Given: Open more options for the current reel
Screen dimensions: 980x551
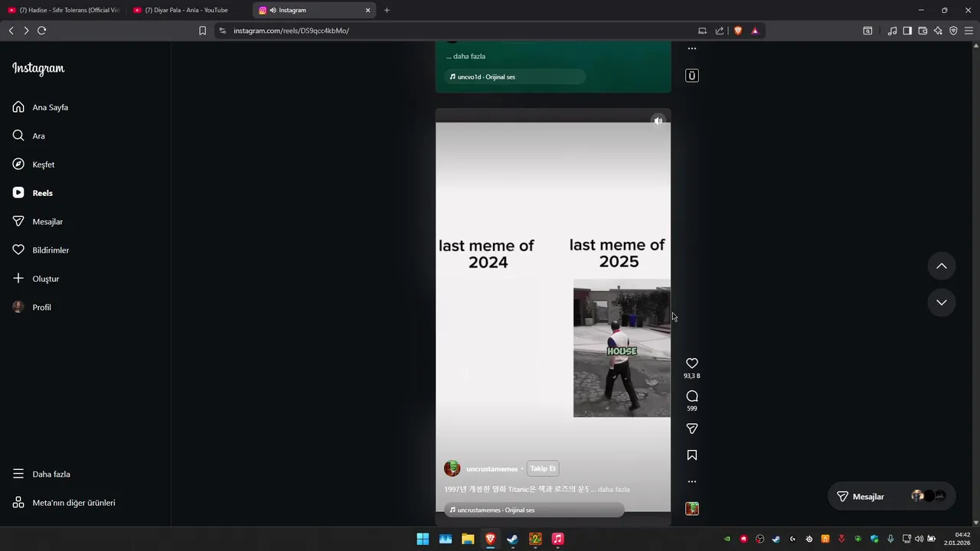Looking at the screenshot, I should coord(692,481).
